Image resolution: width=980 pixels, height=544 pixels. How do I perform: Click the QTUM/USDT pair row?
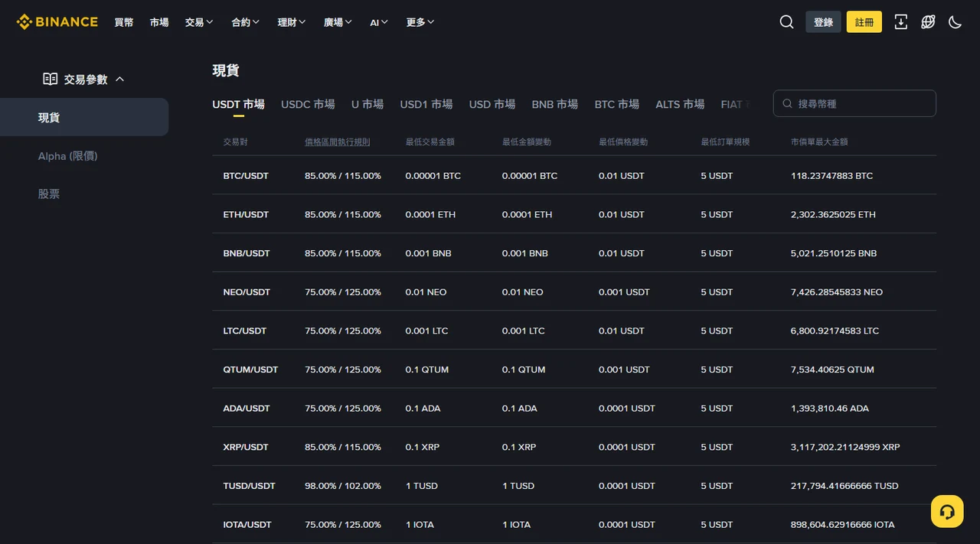[x=574, y=370]
